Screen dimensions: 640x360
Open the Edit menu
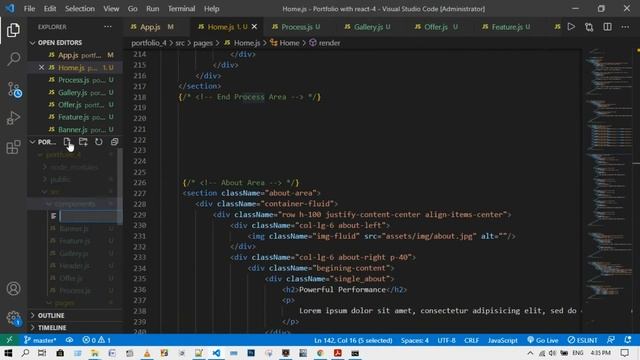(50, 9)
